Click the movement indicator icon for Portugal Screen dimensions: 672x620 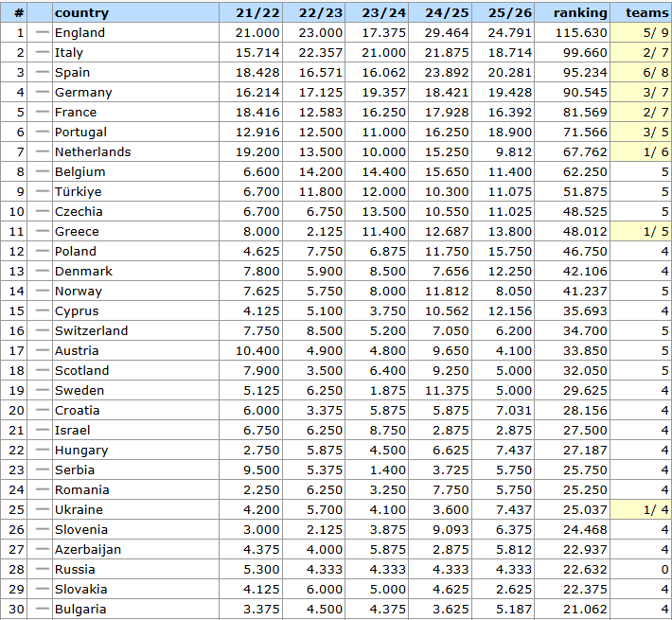[42, 133]
